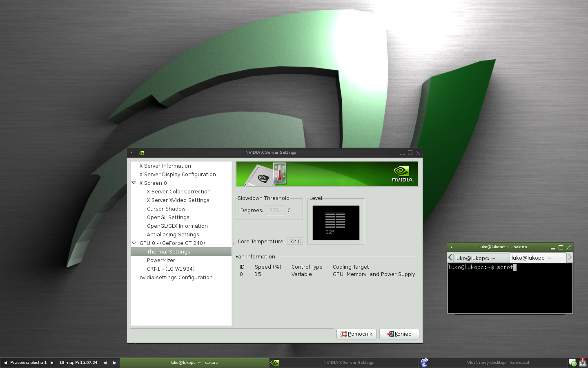Click the NVIDIA window title bar dot button

[131, 153]
